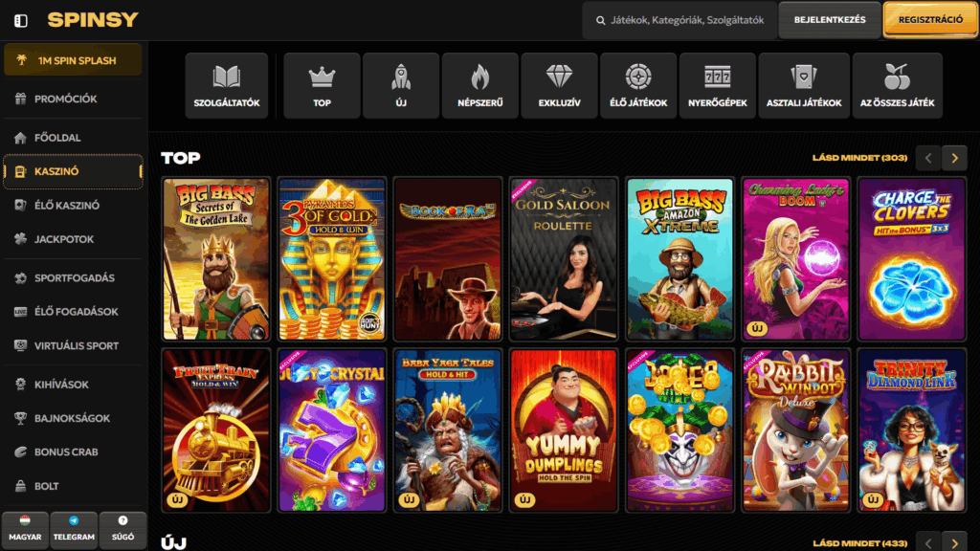
Task: Show previous TOP games arrow
Action: [x=928, y=158]
